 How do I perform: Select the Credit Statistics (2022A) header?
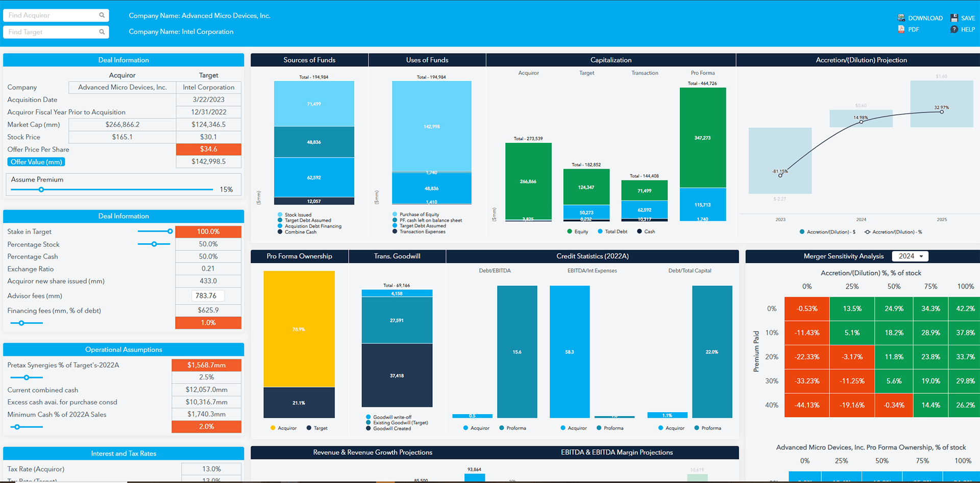coord(593,256)
